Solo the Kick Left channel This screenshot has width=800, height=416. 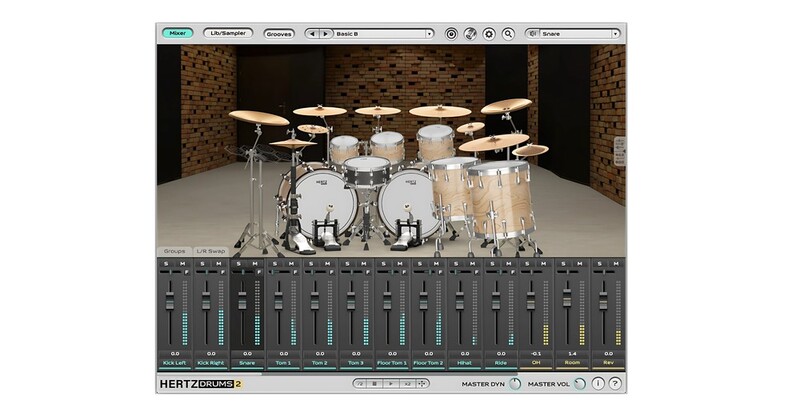tap(164, 264)
